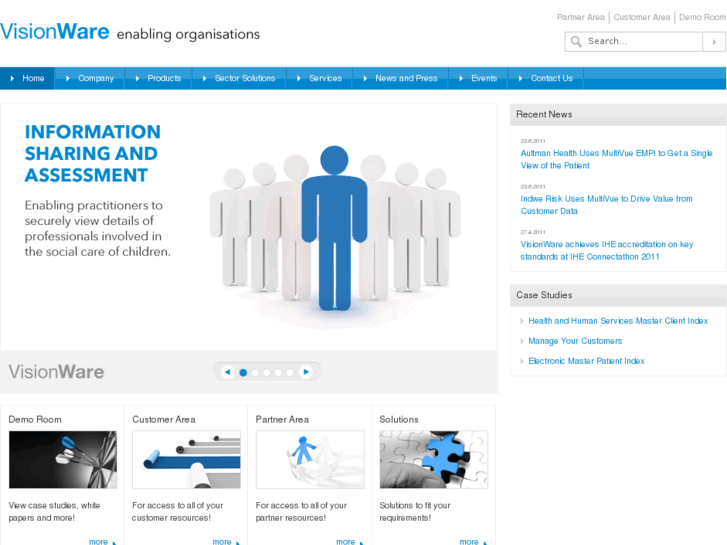This screenshot has height=545, width=727.
Task: Select the first carousel dot
Action: (x=243, y=372)
